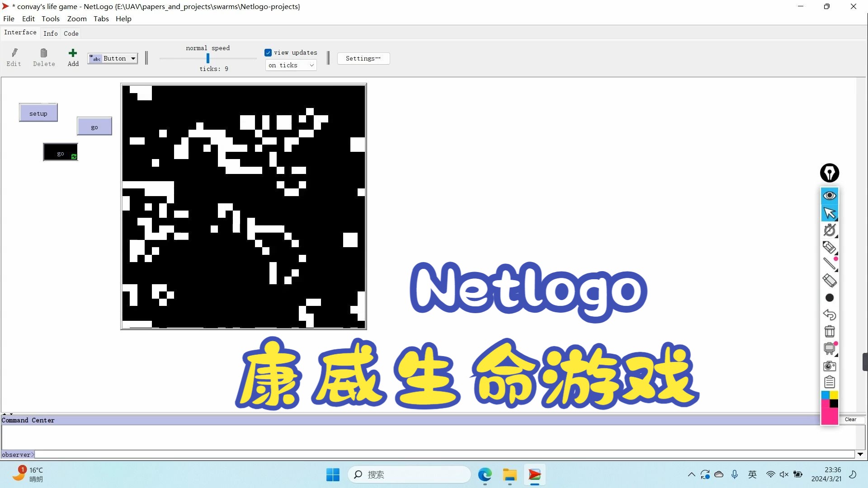The width and height of the screenshot is (868, 488).
Task: Click the undo icon in sidebar
Action: [x=829, y=314]
